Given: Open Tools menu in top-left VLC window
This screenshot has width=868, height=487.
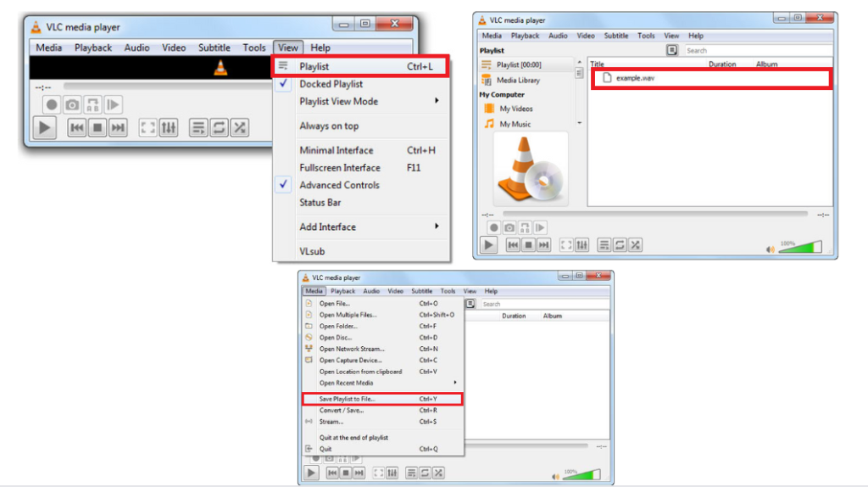Looking at the screenshot, I should click(x=254, y=48).
